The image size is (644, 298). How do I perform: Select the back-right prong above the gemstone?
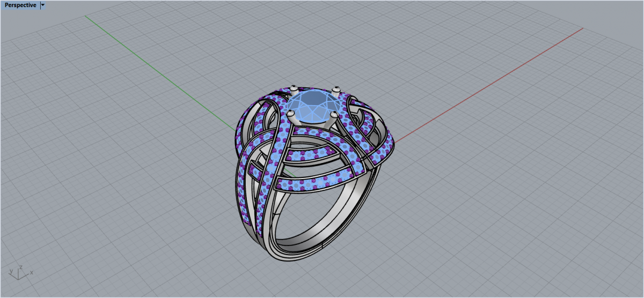pyautogui.click(x=336, y=89)
